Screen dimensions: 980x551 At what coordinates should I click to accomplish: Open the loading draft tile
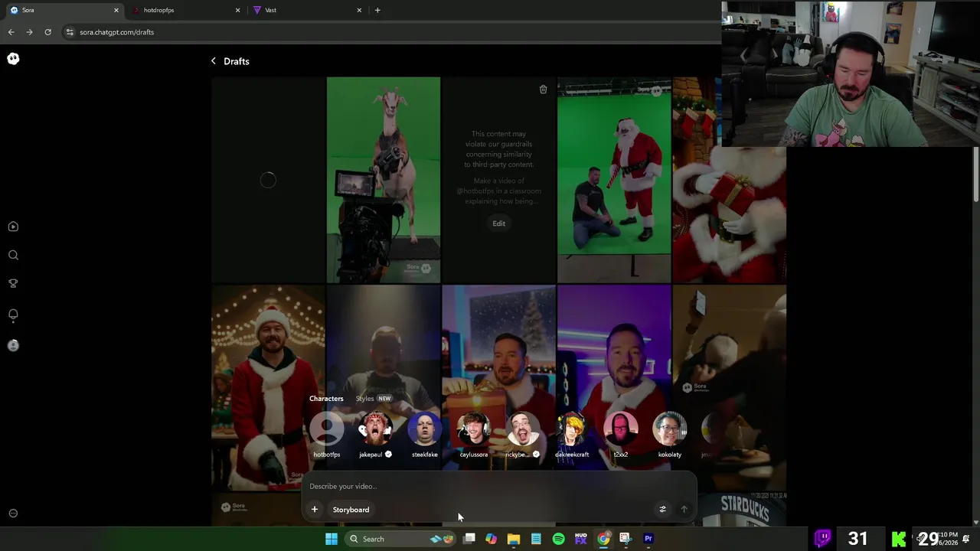point(268,180)
